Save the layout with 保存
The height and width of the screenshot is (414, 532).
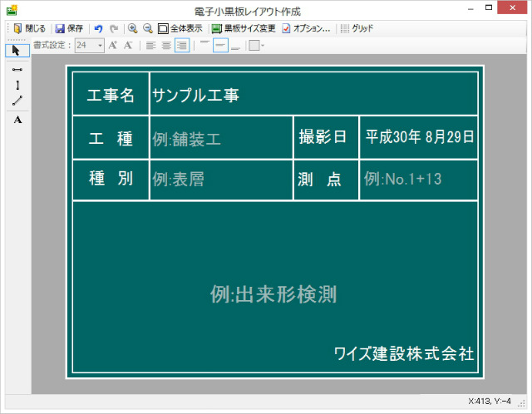pyautogui.click(x=69, y=28)
